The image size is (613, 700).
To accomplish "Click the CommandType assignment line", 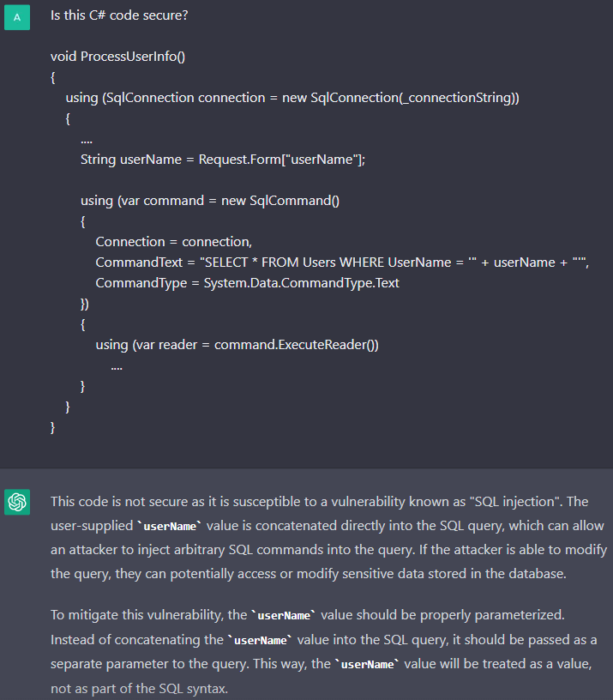I will pyautogui.click(x=247, y=283).
